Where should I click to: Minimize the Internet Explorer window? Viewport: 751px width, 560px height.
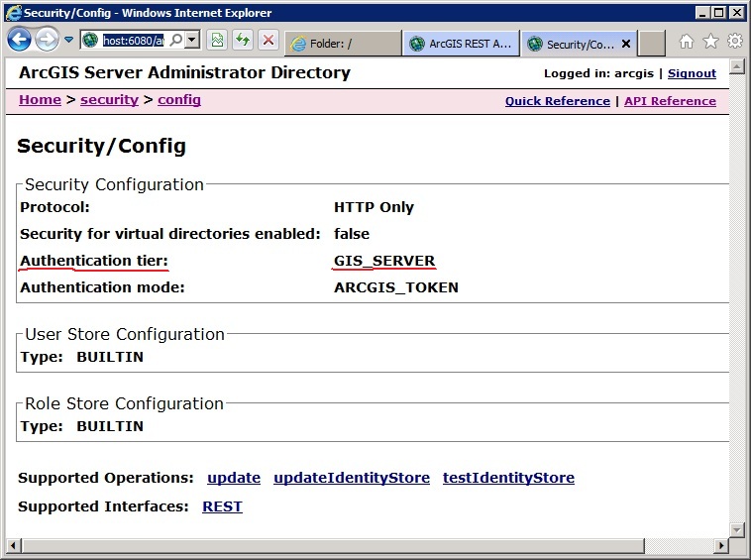click(x=702, y=13)
